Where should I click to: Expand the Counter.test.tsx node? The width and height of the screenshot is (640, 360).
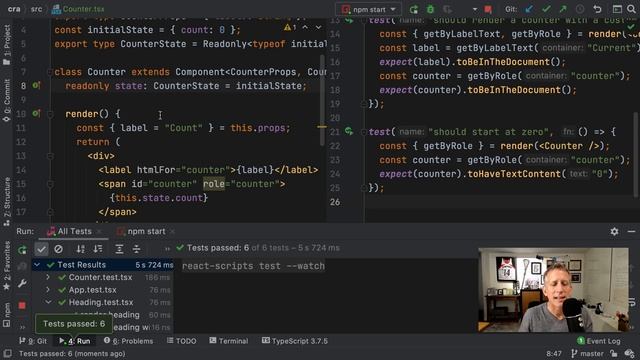coord(48,278)
